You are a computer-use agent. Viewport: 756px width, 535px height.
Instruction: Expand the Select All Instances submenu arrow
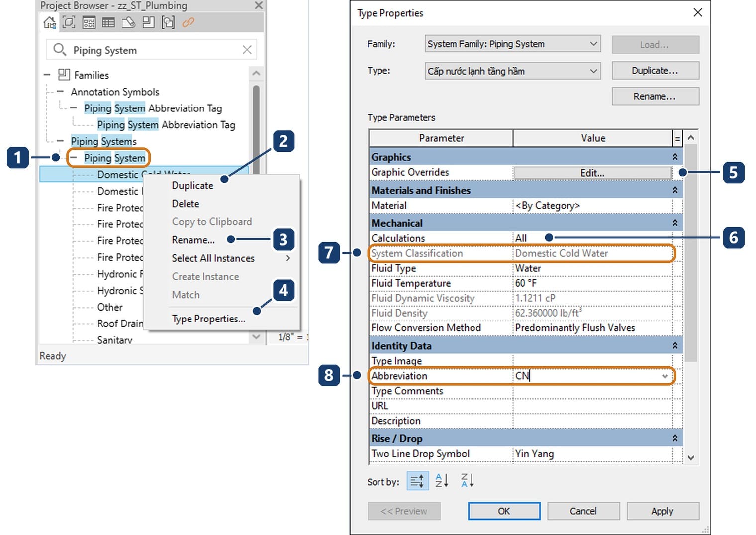288,258
